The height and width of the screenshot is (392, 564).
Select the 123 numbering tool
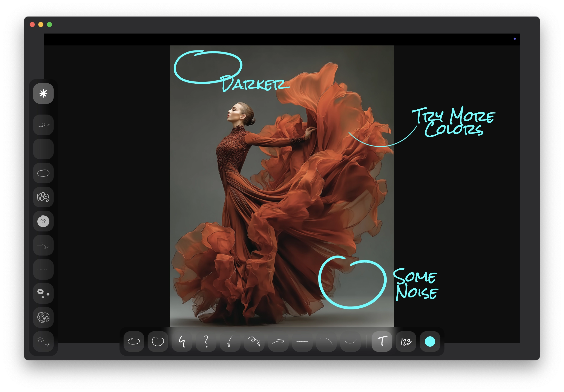click(x=406, y=341)
